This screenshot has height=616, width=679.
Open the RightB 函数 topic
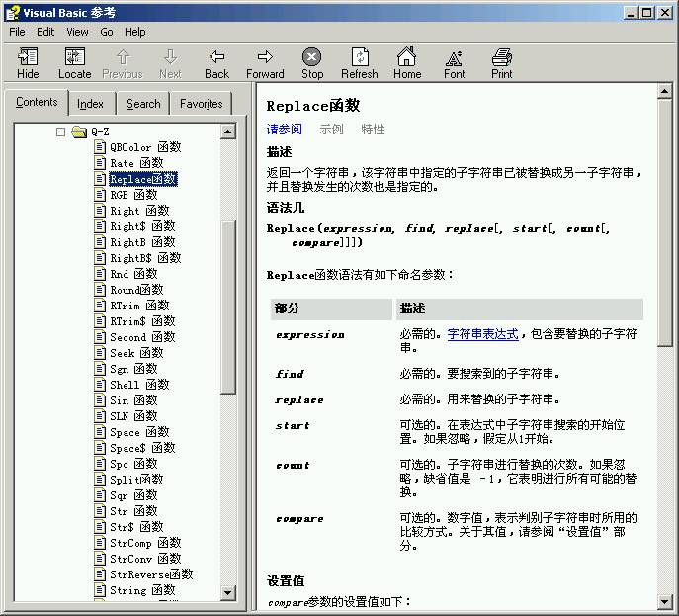pyautogui.click(x=142, y=242)
